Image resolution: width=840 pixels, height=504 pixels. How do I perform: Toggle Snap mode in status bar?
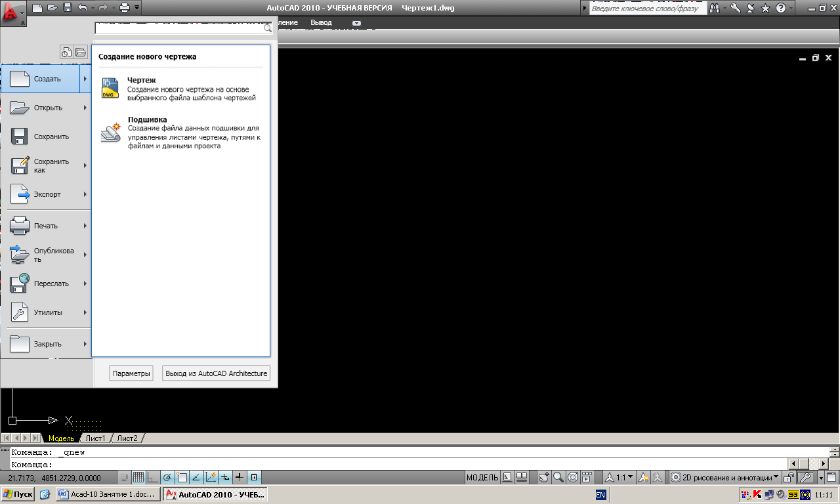click(x=124, y=477)
